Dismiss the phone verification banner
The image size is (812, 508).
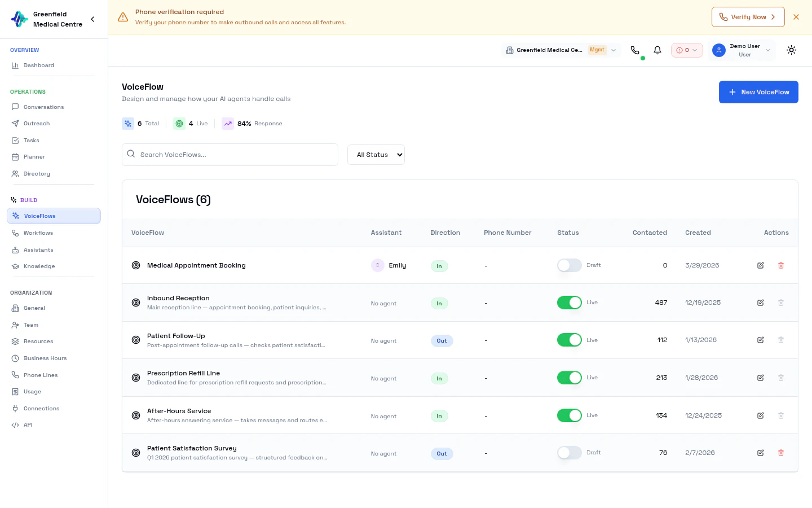796,17
